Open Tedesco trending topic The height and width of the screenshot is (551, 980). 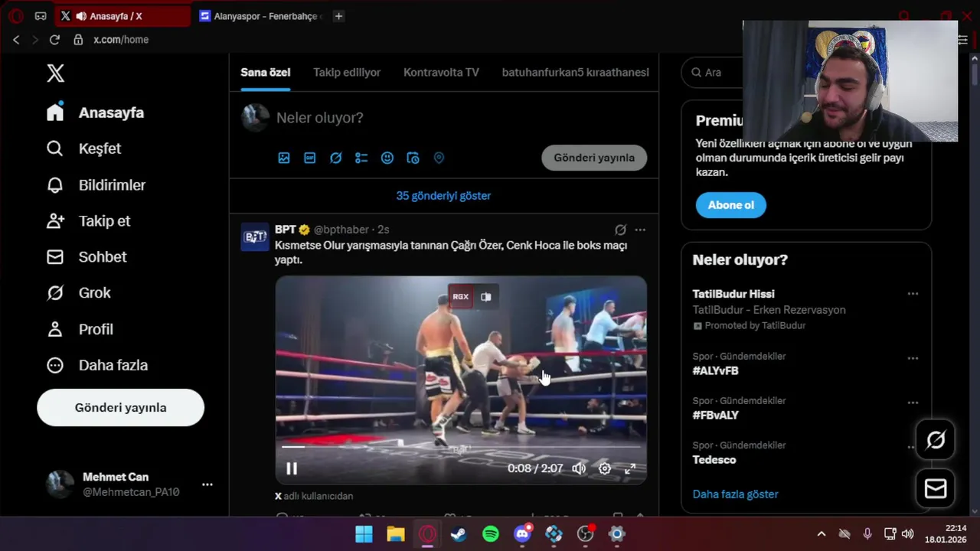(714, 460)
